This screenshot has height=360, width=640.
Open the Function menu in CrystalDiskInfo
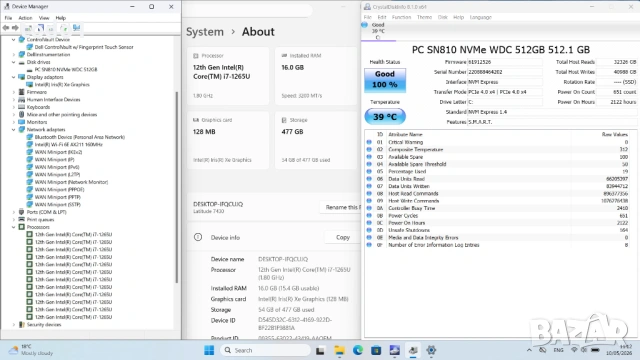click(402, 17)
